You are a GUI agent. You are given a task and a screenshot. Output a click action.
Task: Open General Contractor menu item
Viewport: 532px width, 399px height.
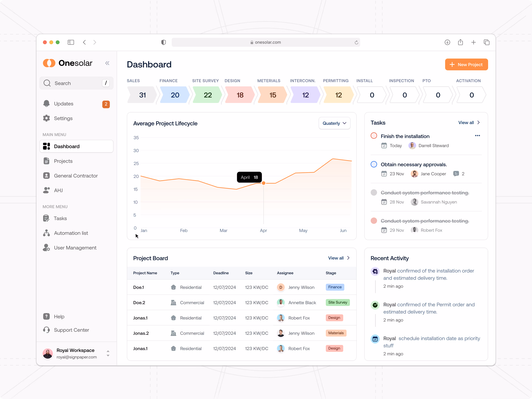(76, 176)
